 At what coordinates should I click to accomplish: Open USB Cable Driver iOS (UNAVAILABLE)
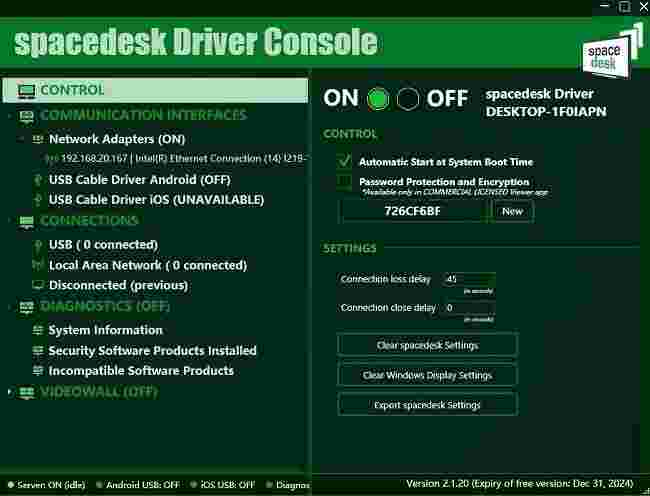[156, 200]
